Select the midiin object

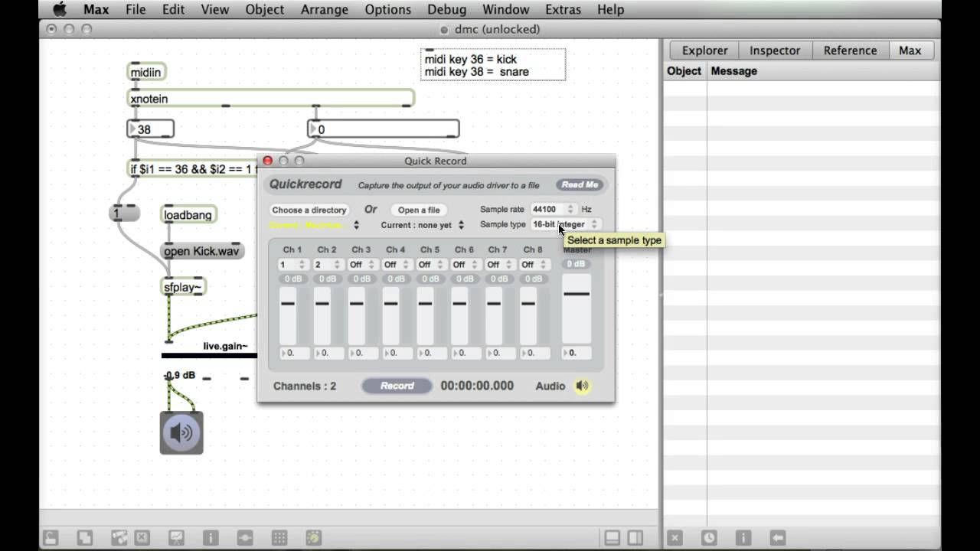tap(146, 72)
